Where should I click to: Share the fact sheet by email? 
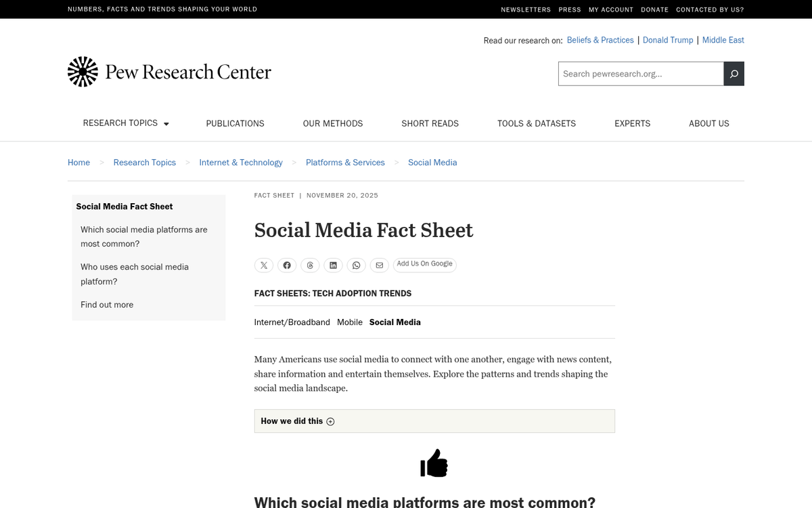coord(379,266)
